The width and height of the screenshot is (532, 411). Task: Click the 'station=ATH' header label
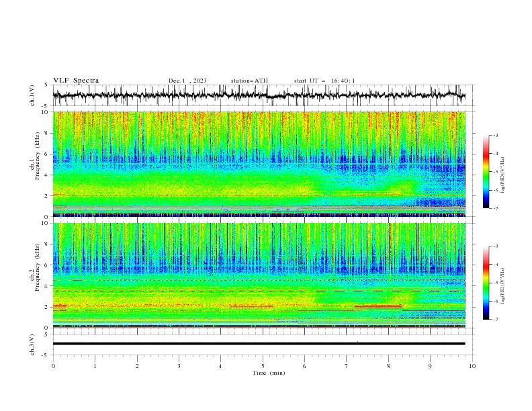(249, 81)
